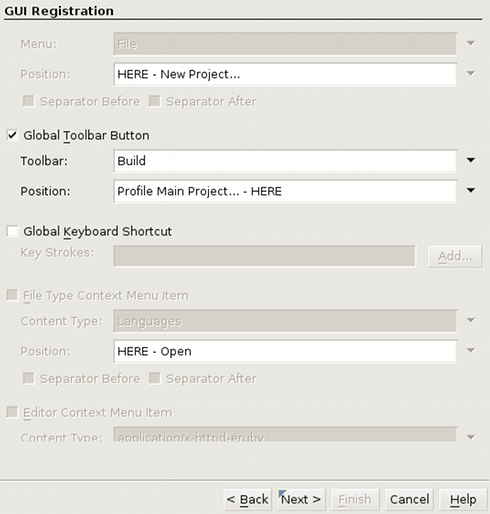Open Help for this wizard
This screenshot has height=514, width=490.
[463, 499]
